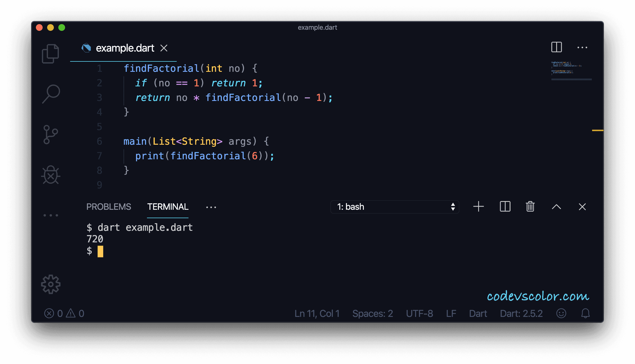This screenshot has height=364, width=635.
Task: Click the errors count in status bar
Action: tap(53, 313)
